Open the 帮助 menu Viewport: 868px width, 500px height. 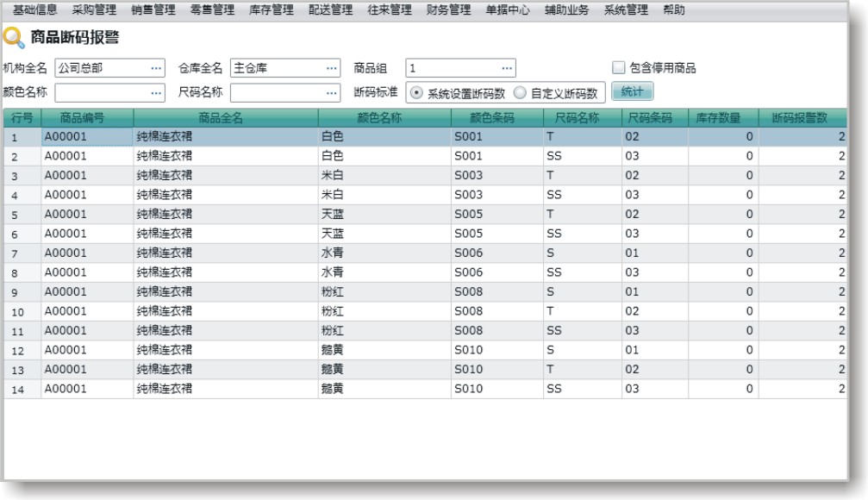674,9
